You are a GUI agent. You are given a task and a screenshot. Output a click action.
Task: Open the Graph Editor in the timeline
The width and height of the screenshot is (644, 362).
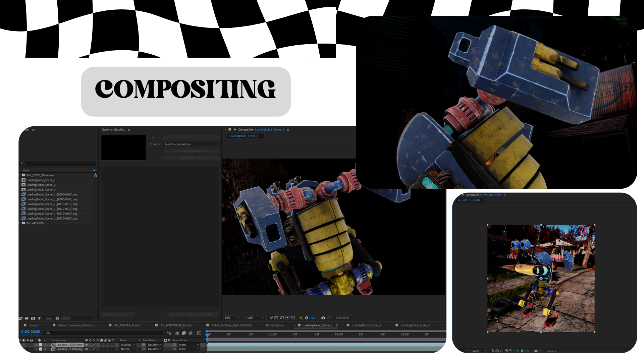(199, 333)
